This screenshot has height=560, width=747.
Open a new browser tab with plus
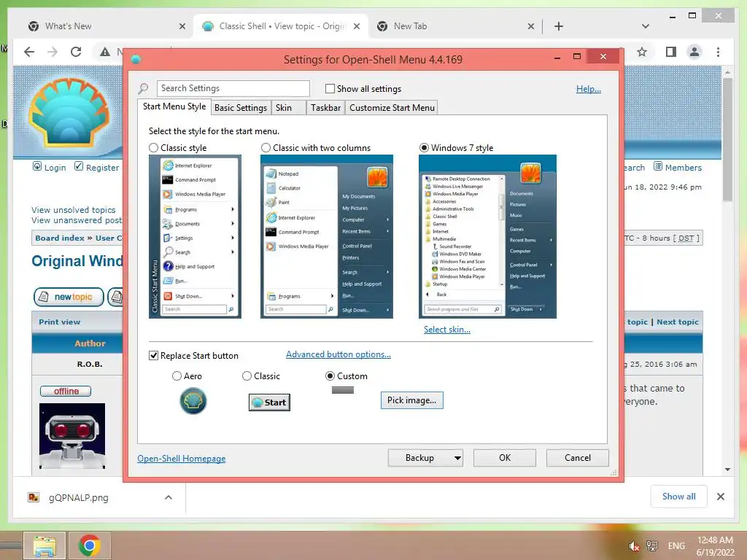[559, 26]
